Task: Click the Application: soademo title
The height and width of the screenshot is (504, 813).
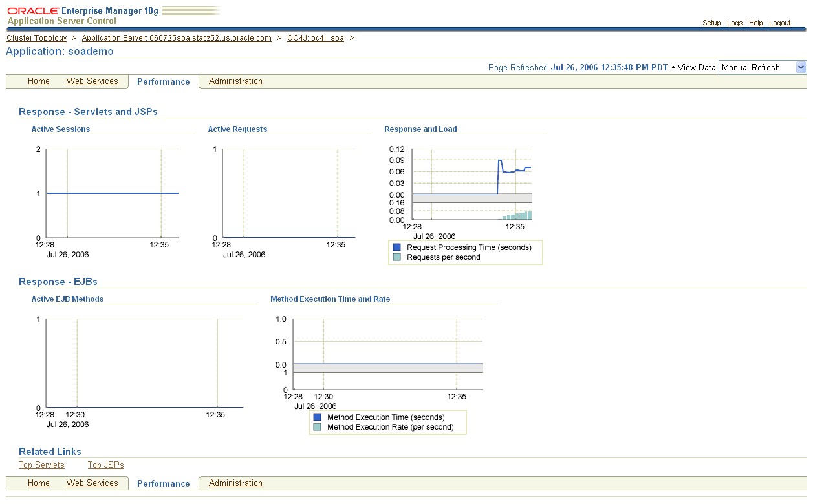Action: (60, 51)
